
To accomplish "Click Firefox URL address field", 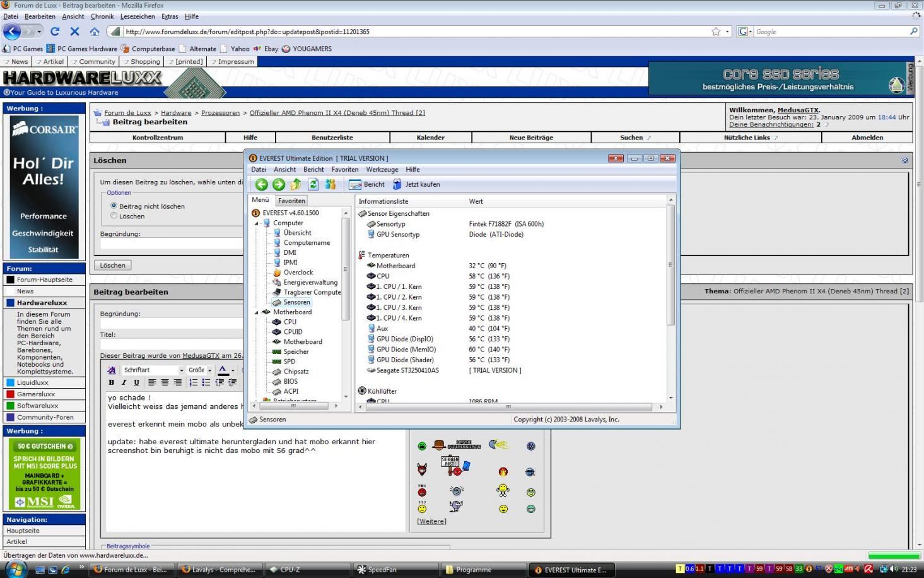I will pos(416,32).
